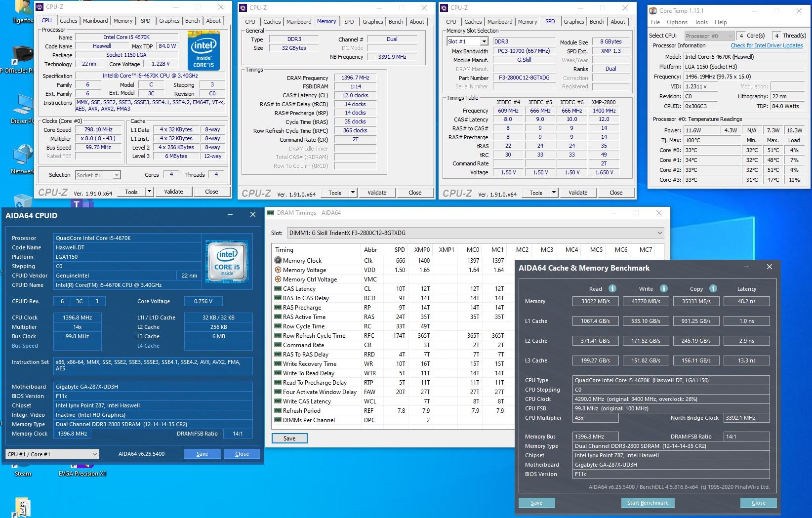Click Check for Intel Driver Updates link
Viewport: 812px width, 518px height.
[767, 45]
